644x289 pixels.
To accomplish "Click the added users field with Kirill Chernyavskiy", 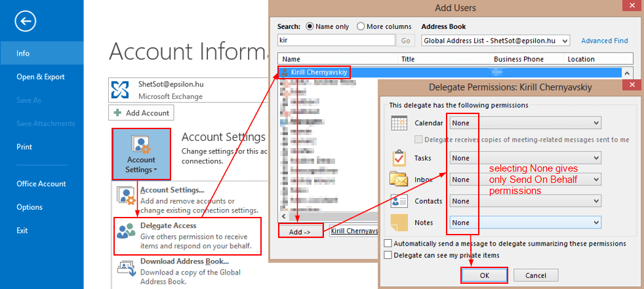I will pyautogui.click(x=354, y=231).
